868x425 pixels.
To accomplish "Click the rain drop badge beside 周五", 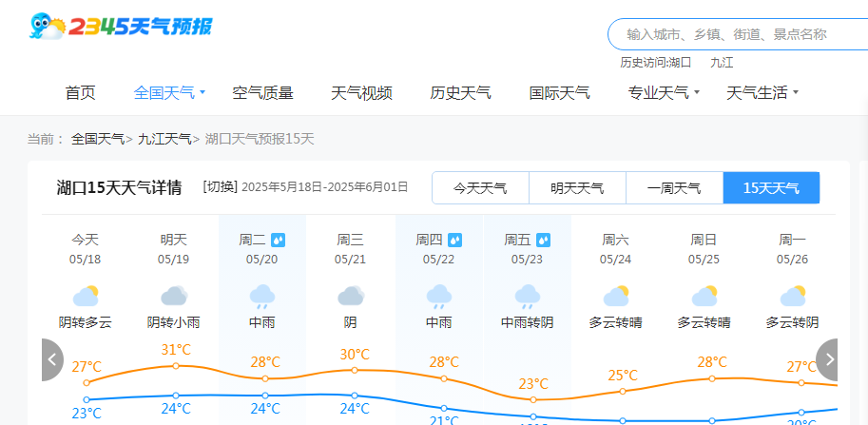I will 544,241.
